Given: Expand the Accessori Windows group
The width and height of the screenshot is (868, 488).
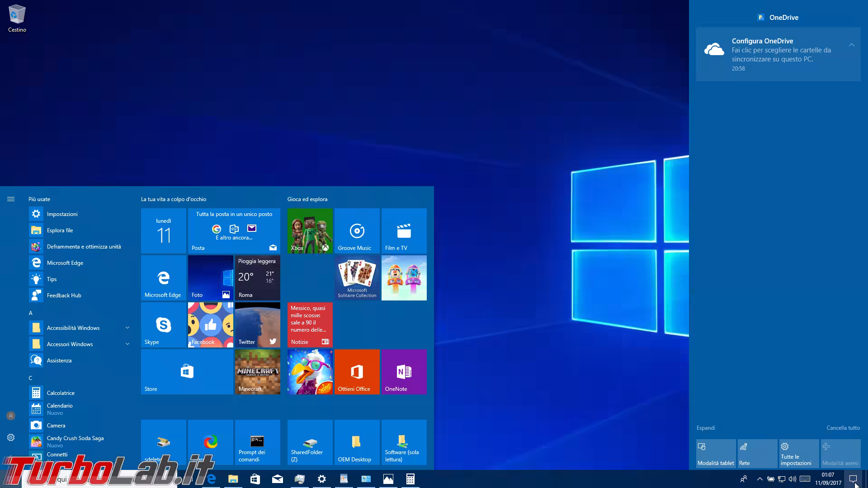Looking at the screenshot, I should coord(127,344).
